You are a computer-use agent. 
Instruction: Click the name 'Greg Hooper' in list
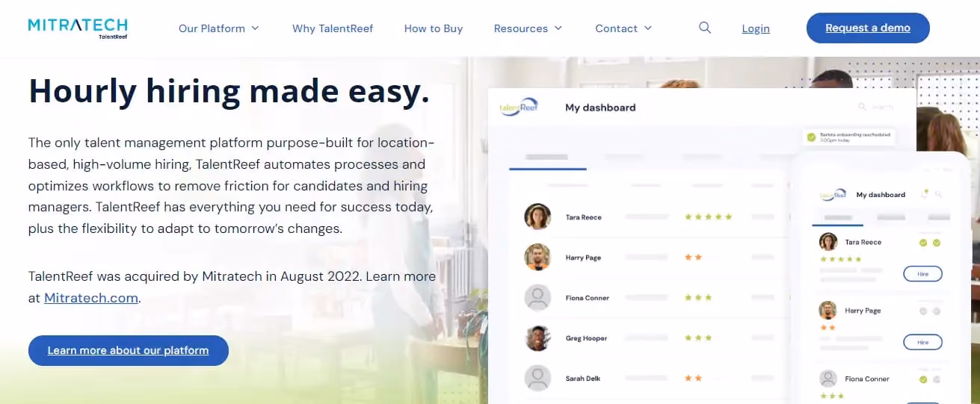[586, 338]
